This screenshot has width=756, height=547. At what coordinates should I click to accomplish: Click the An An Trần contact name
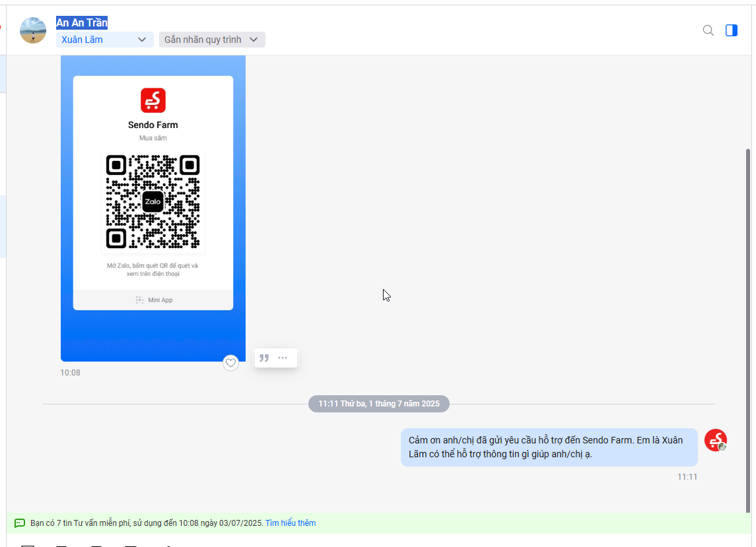(82, 22)
